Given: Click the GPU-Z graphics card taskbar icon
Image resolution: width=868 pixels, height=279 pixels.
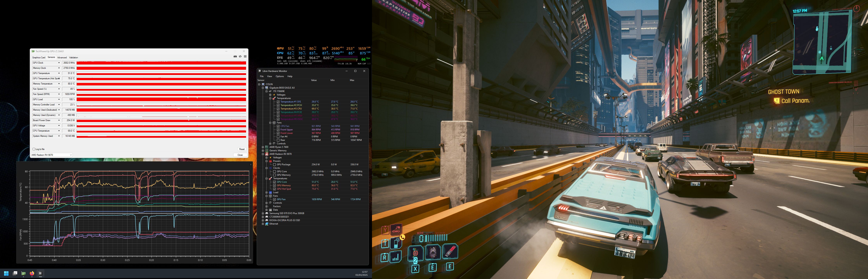Looking at the screenshot, I should tap(23, 273).
